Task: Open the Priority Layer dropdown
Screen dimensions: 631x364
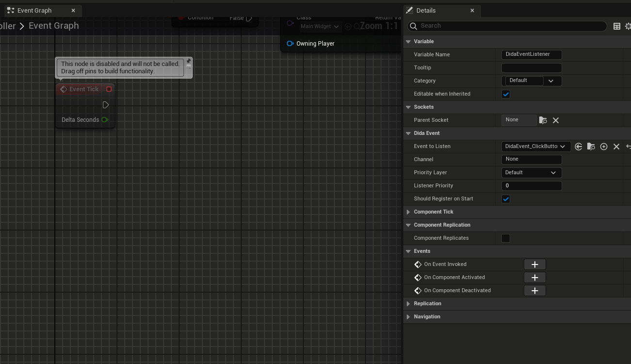Action: 531,173
